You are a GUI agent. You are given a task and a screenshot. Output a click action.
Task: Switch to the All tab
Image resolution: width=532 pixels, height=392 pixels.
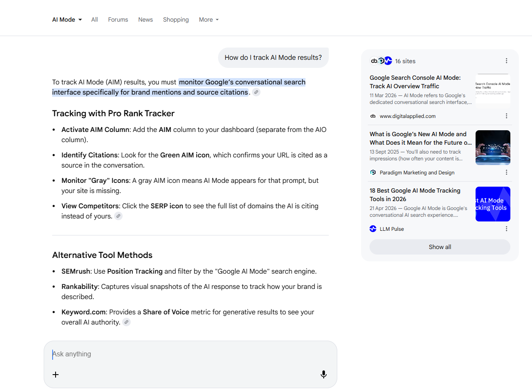(95, 20)
